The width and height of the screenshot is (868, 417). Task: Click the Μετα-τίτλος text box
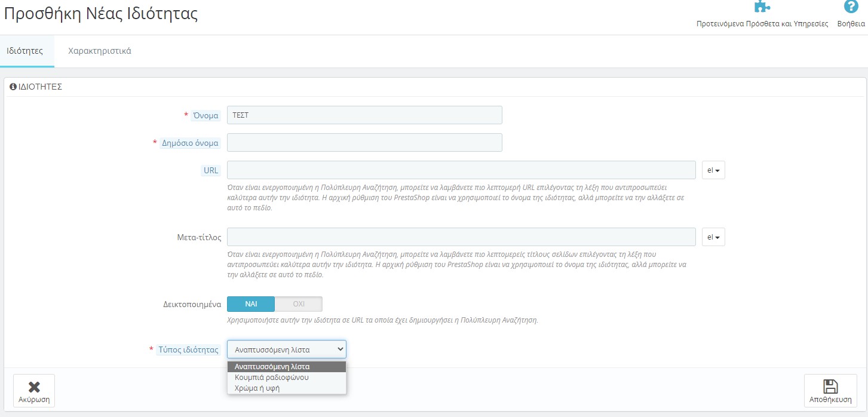pos(461,237)
